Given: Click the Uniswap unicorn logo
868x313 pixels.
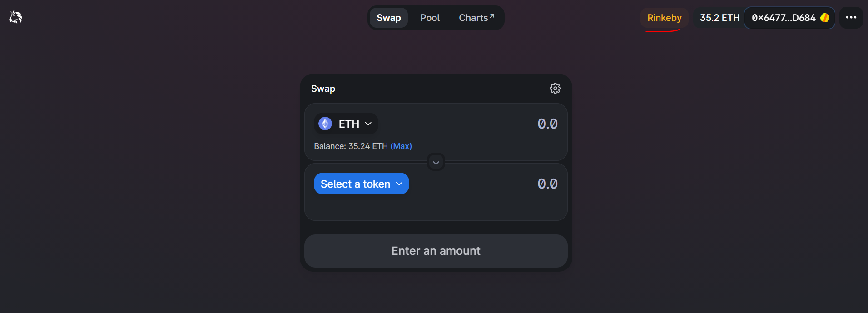Looking at the screenshot, I should (x=15, y=17).
